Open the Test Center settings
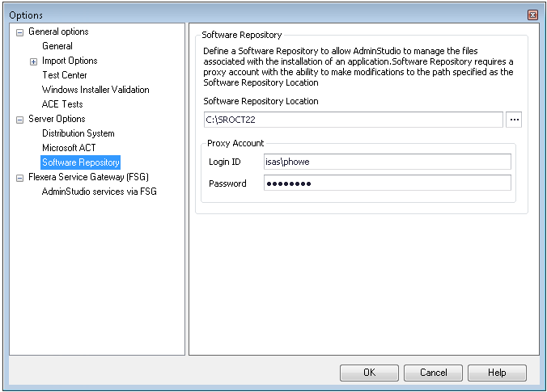 (x=64, y=75)
